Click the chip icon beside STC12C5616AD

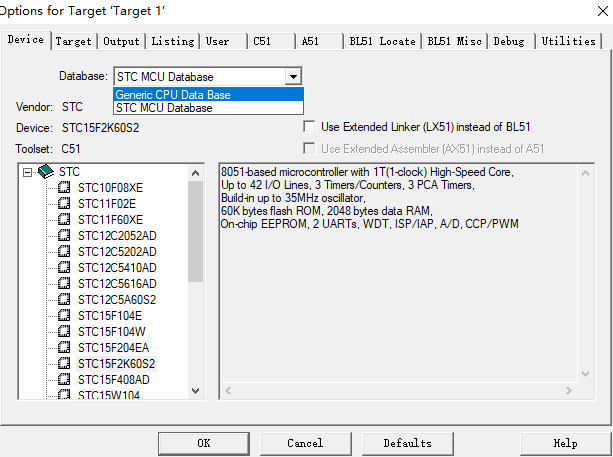(x=64, y=283)
